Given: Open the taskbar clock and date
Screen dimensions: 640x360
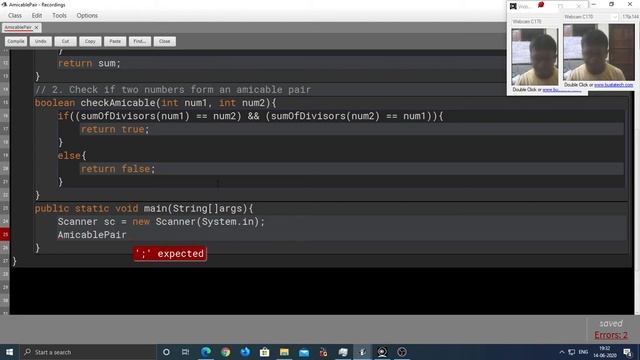Looking at the screenshot, I should point(605,352).
